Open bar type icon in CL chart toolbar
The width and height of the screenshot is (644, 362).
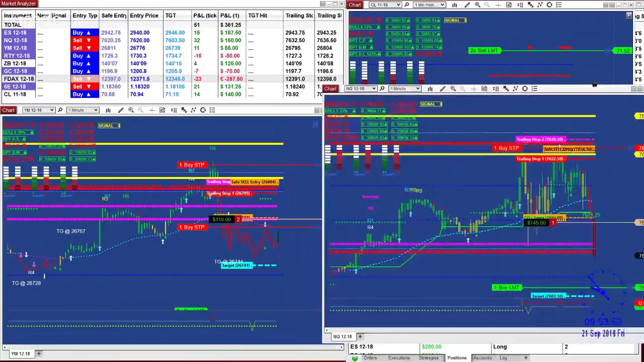click(x=454, y=5)
